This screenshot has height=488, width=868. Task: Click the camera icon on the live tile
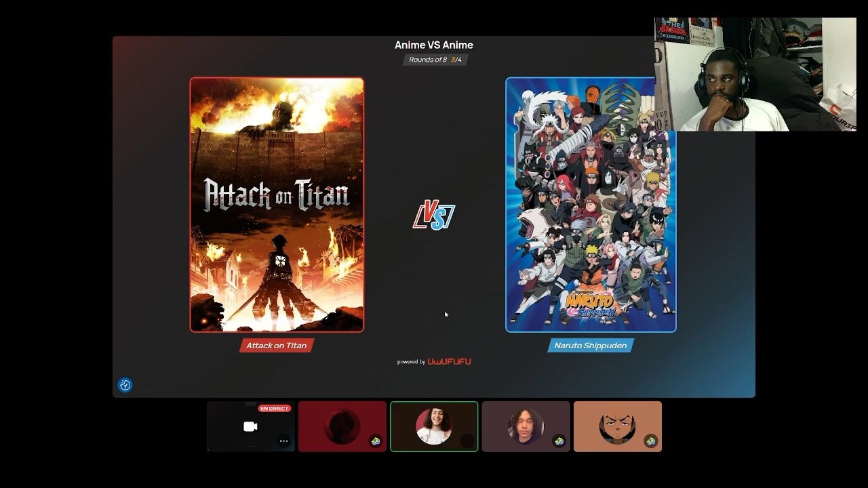[x=250, y=426]
